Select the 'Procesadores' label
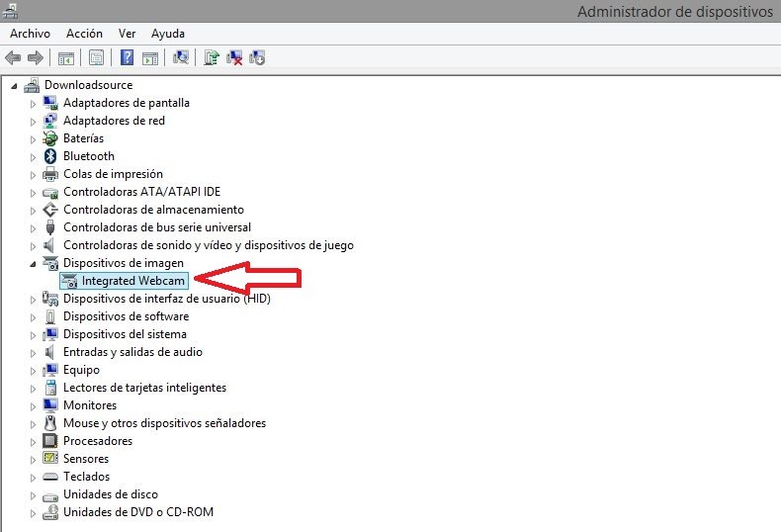 (x=98, y=441)
